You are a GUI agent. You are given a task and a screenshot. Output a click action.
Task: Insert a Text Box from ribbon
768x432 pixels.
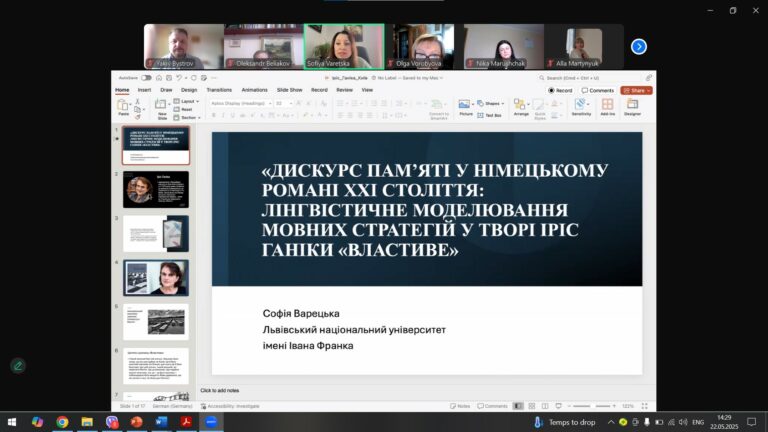489,115
